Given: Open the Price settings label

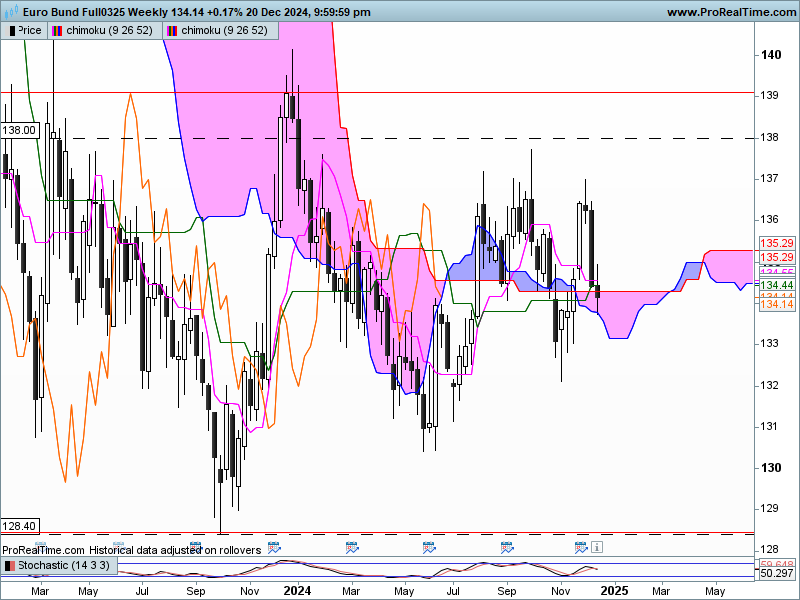Looking at the screenshot, I should [30, 31].
